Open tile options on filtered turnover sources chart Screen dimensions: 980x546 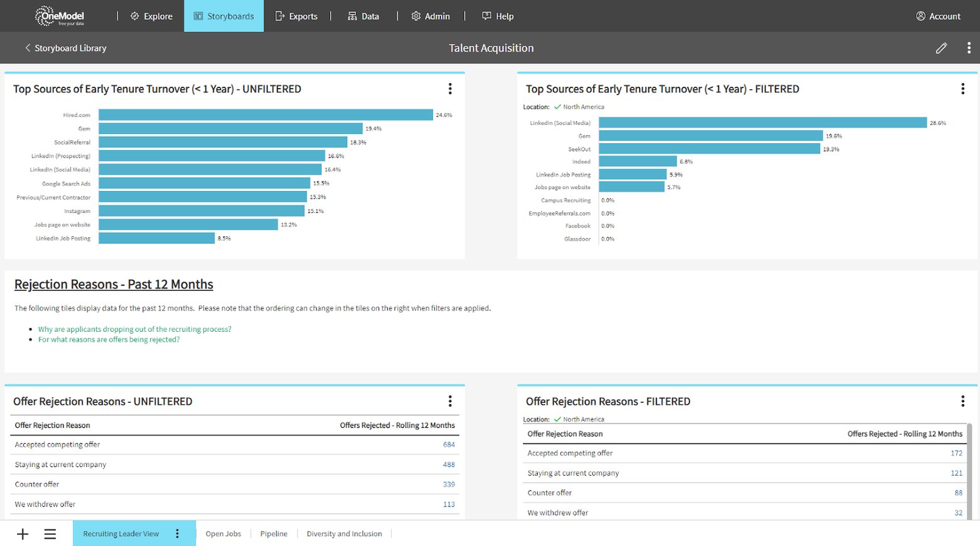pyautogui.click(x=962, y=89)
